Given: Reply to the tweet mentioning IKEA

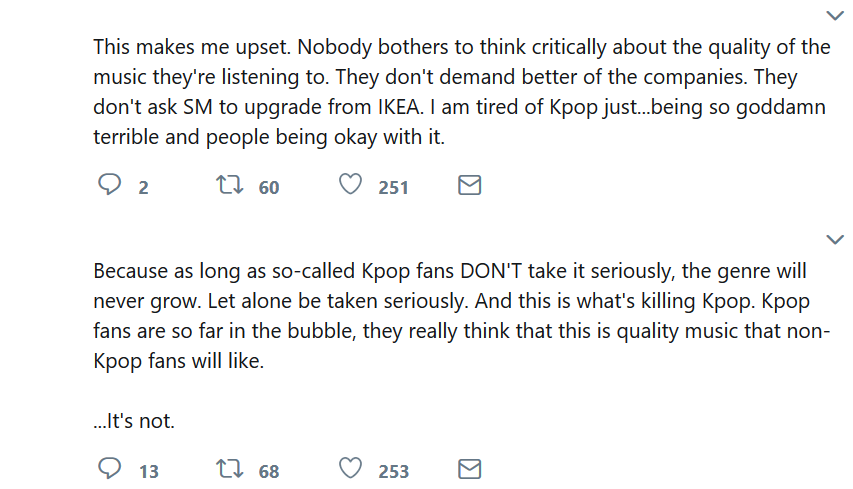Looking at the screenshot, I should [109, 185].
